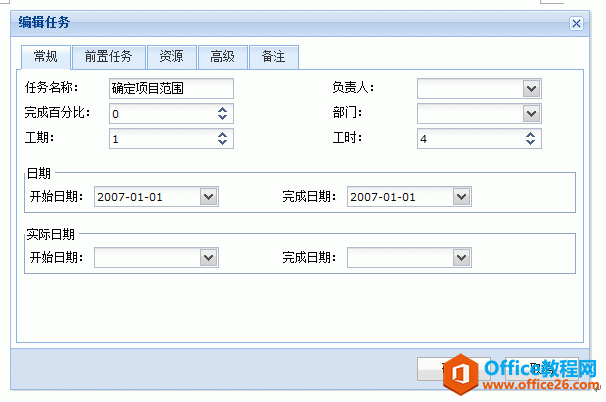
Task: Expand the 实际日期 开始日期 date picker
Action: coord(209,257)
